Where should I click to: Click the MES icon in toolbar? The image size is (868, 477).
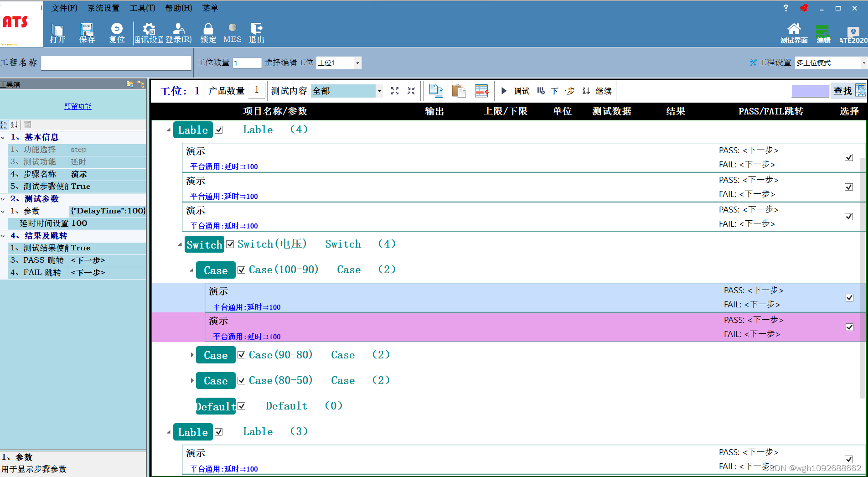[x=232, y=32]
